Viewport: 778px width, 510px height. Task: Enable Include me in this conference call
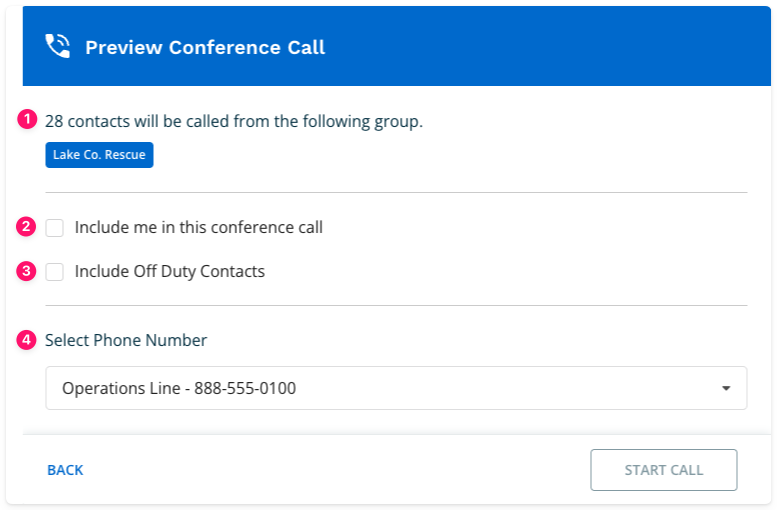tap(55, 228)
